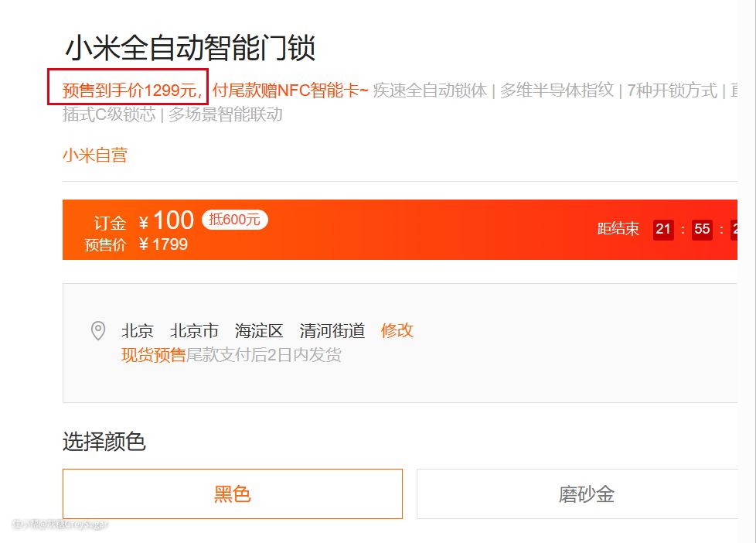The image size is (756, 543).
Task: Click the city text 北京市
Action: [194, 330]
